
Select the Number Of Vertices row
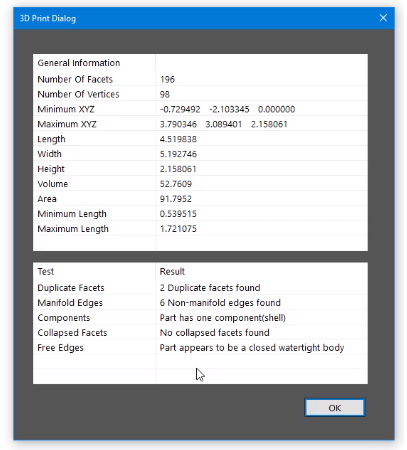coord(200,94)
